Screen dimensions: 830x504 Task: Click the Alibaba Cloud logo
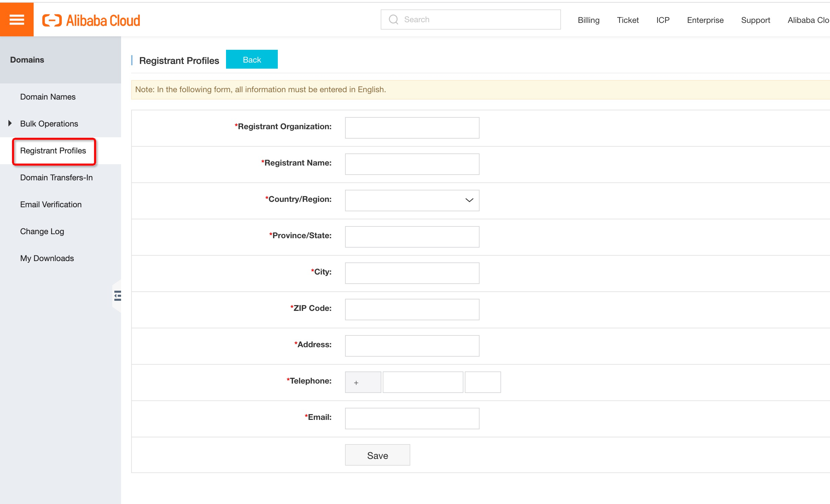[x=91, y=21]
